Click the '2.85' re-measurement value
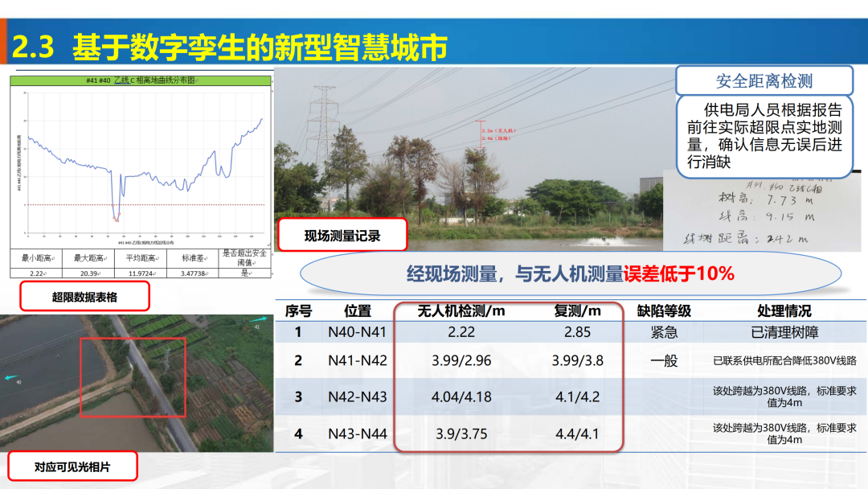The width and height of the screenshot is (868, 489). (577, 331)
